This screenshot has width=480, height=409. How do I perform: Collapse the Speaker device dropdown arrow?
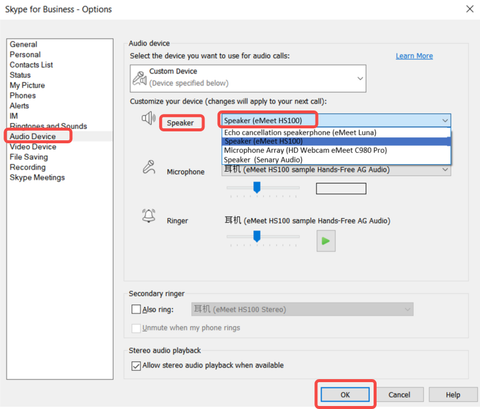tap(445, 120)
